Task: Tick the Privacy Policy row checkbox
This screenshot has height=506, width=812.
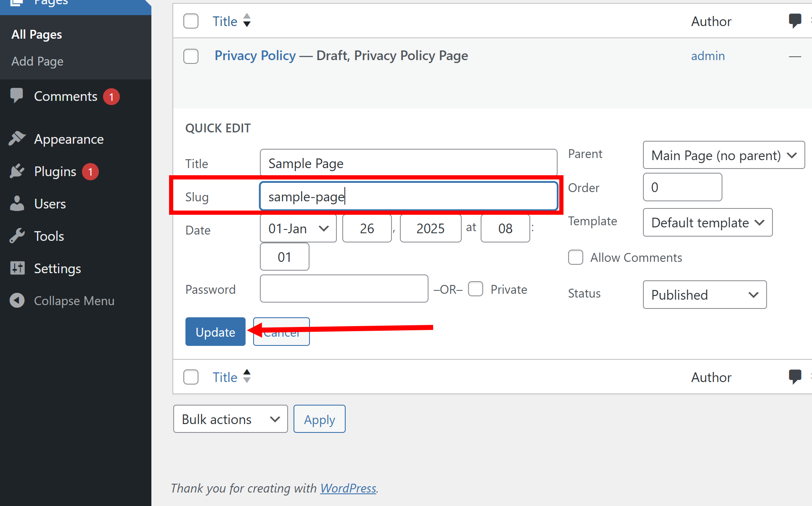Action: click(x=191, y=56)
